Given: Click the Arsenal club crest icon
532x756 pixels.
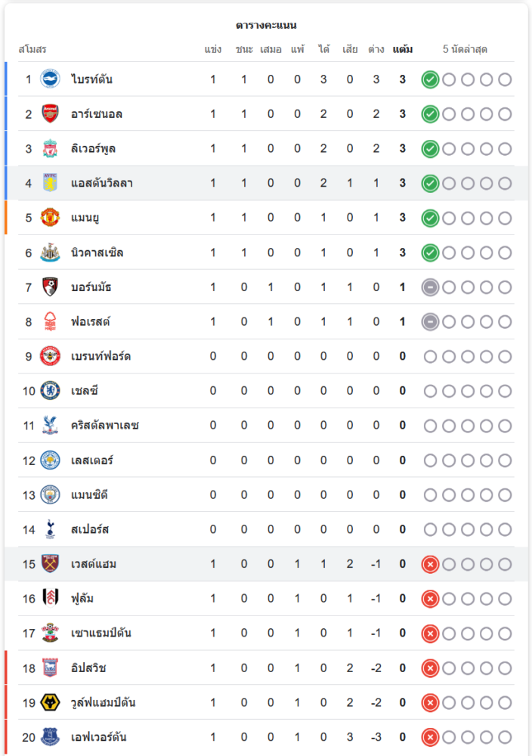Looking at the screenshot, I should click(x=50, y=114).
